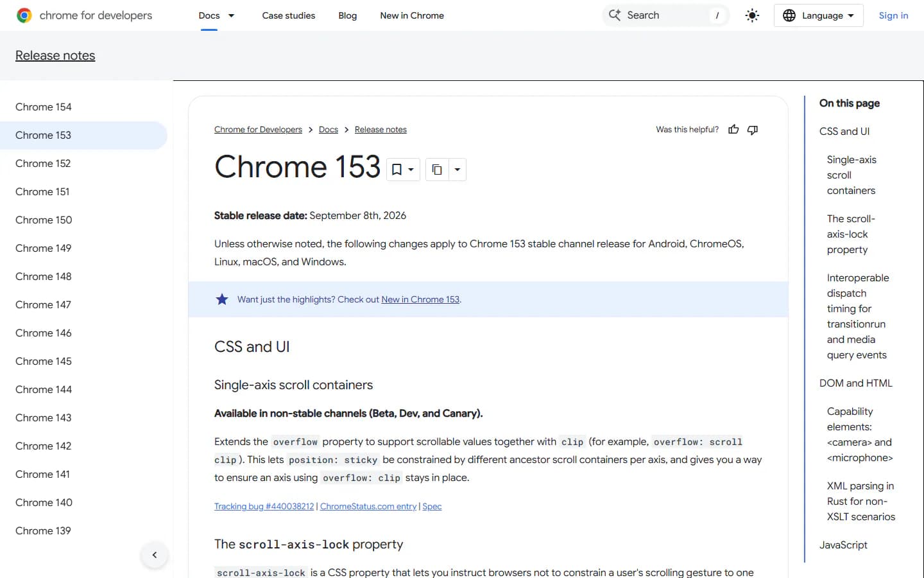Open Tracking bug #440038212 link
Screen dimensions: 924x578
point(264,507)
